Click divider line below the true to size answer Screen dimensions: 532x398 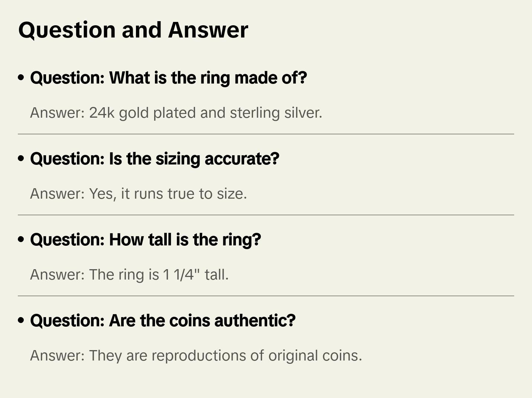(x=266, y=215)
